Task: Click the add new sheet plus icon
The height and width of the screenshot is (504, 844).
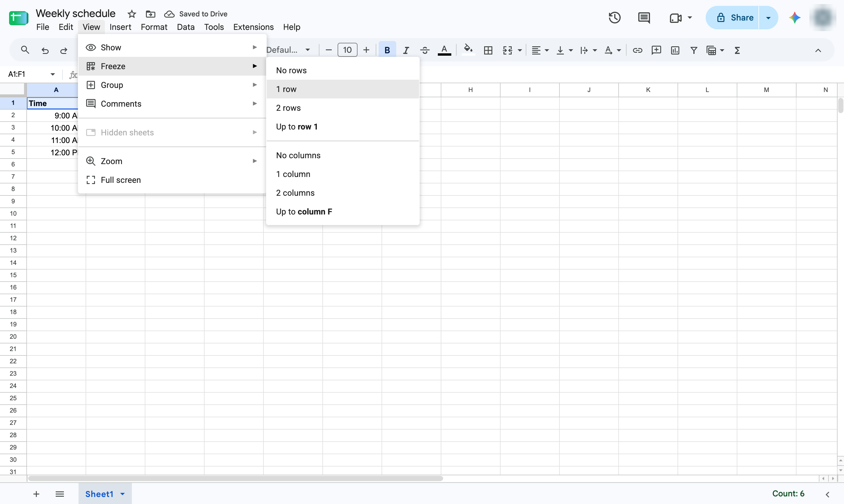Action: (36, 494)
